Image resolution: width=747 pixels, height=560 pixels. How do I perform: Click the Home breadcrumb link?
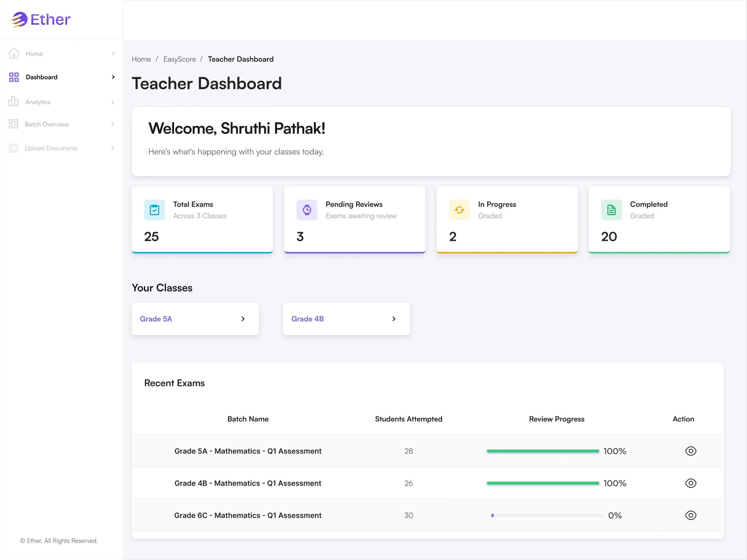click(141, 59)
